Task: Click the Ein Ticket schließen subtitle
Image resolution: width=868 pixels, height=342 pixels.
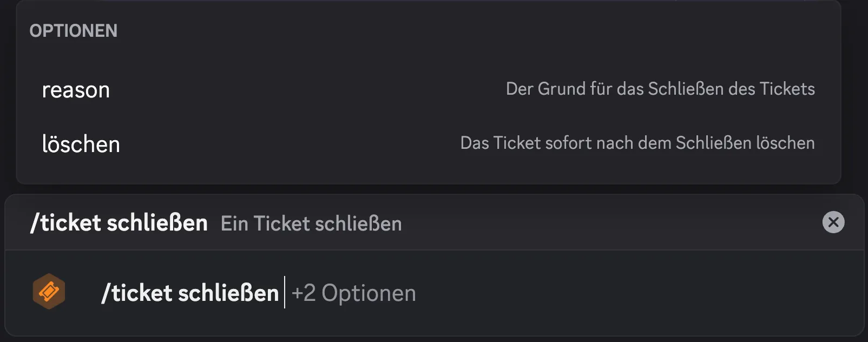Action: click(311, 223)
